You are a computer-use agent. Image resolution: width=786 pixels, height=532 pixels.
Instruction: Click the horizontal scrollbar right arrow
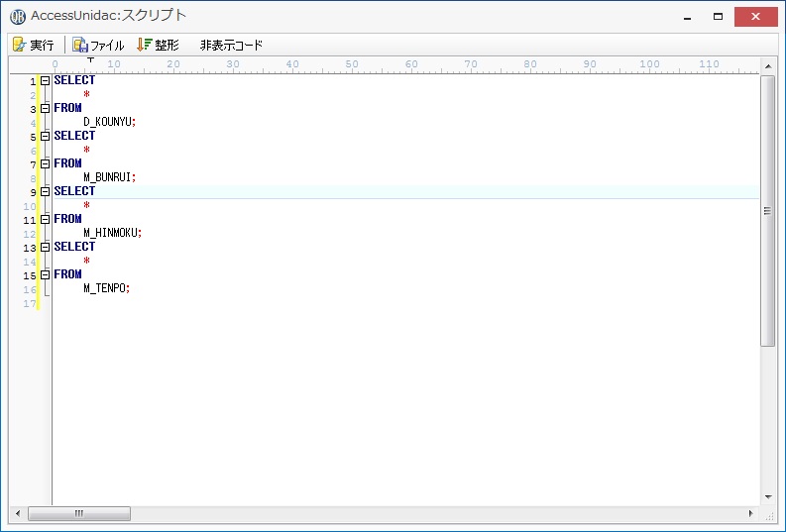[x=750, y=513]
